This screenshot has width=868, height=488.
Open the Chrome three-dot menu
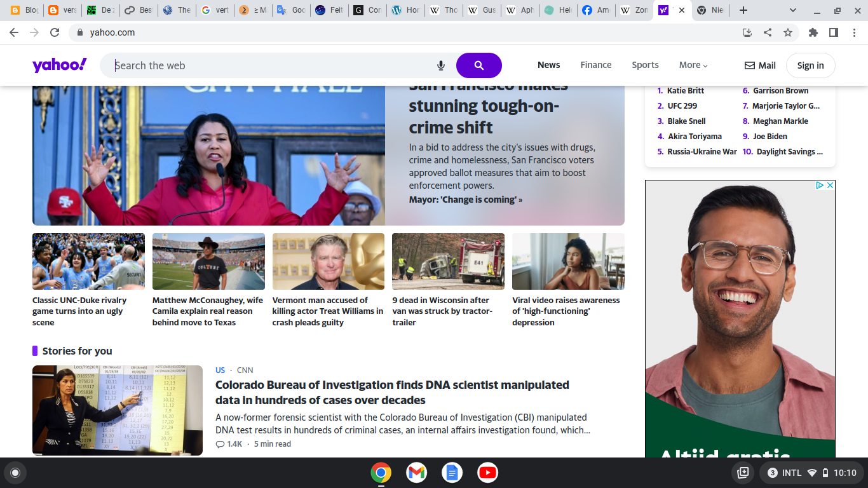tap(853, 32)
